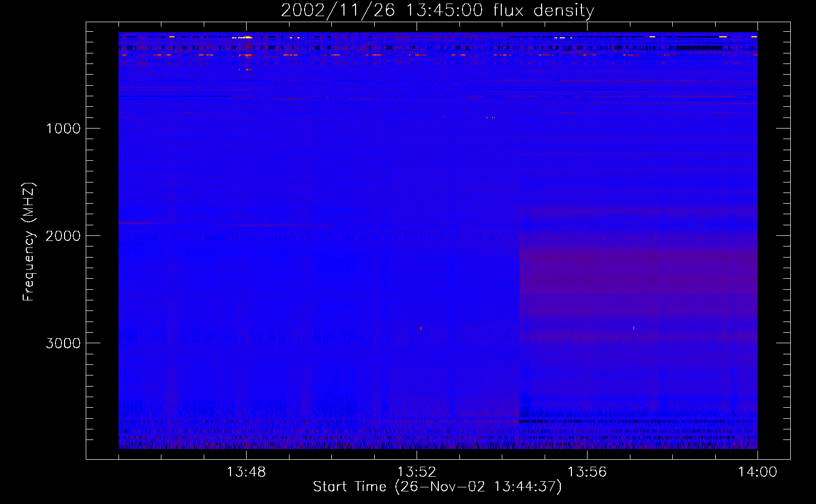Click the 14:00 time tick label
This screenshot has width=816, height=504.
click(757, 472)
